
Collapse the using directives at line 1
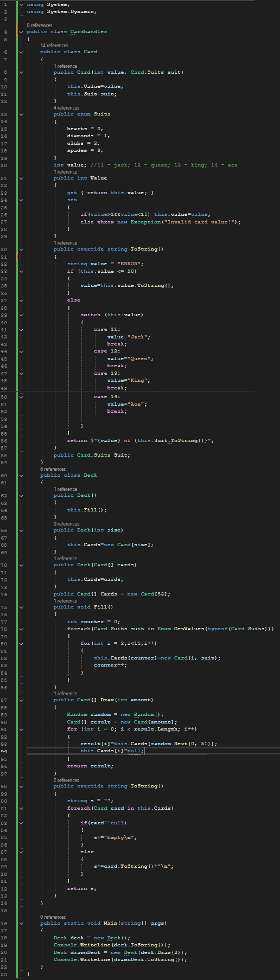pos(21,4)
